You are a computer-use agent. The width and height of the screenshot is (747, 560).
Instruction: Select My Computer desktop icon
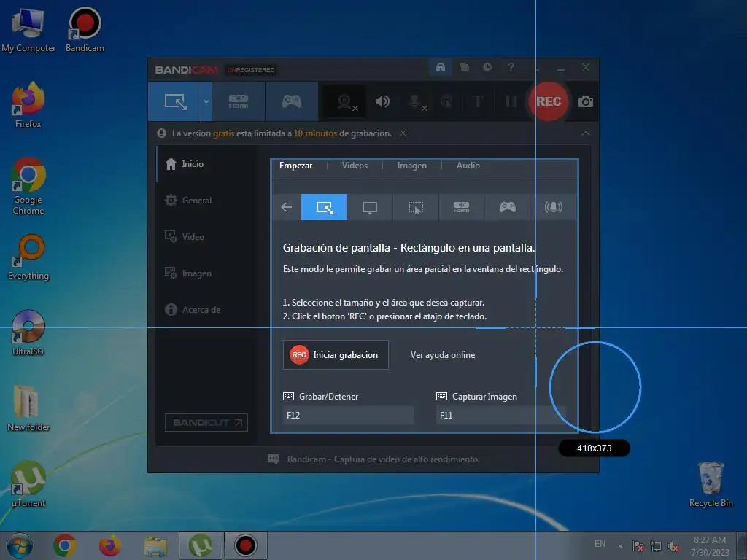pyautogui.click(x=28, y=30)
